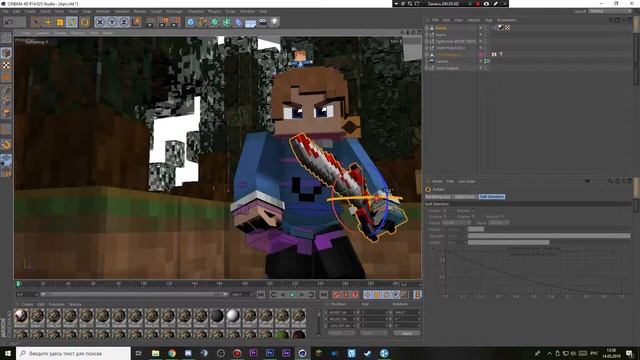Screen dimensions: 640x360
Task: Open Create menu in Material Manager
Action: coord(27,304)
